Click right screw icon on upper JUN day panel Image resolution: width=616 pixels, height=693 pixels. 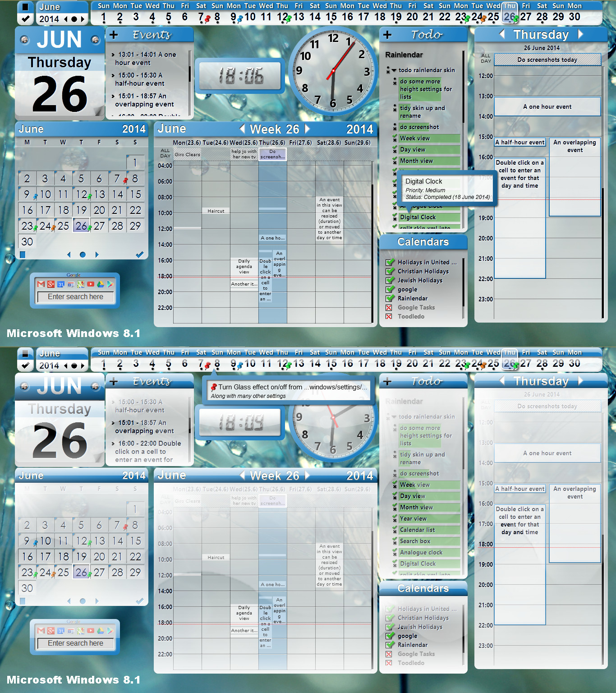tap(95, 40)
